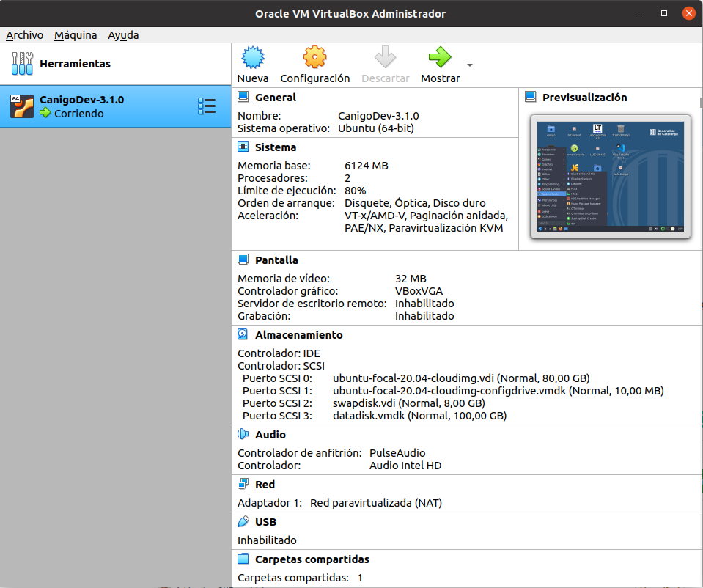
Task: Click the datadisk.vmdk disk entry
Action: pos(419,416)
